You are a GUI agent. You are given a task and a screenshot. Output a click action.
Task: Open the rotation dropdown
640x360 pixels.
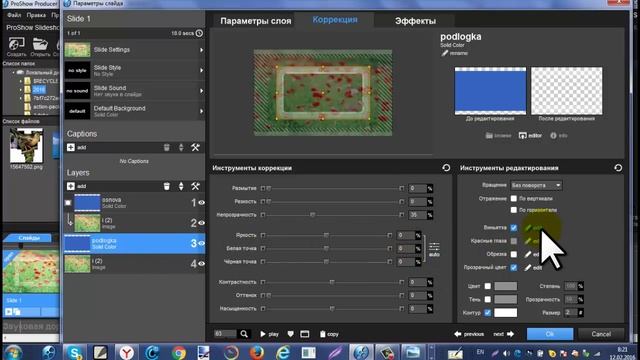tap(536, 185)
